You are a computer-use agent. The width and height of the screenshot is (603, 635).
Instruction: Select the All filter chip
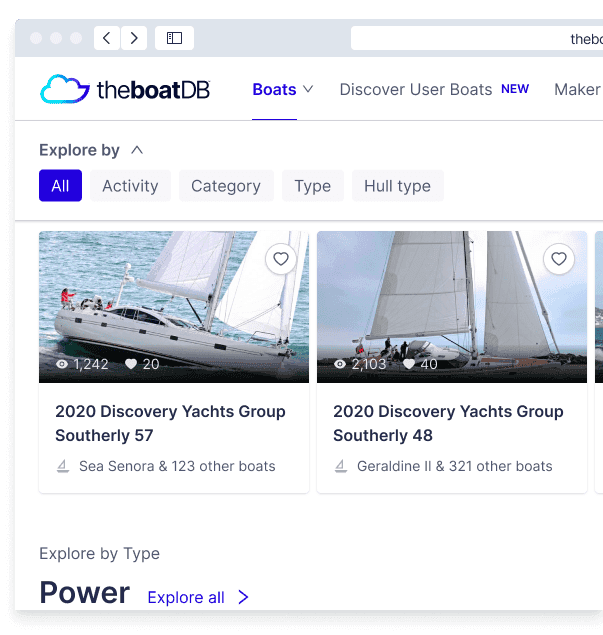pos(60,186)
